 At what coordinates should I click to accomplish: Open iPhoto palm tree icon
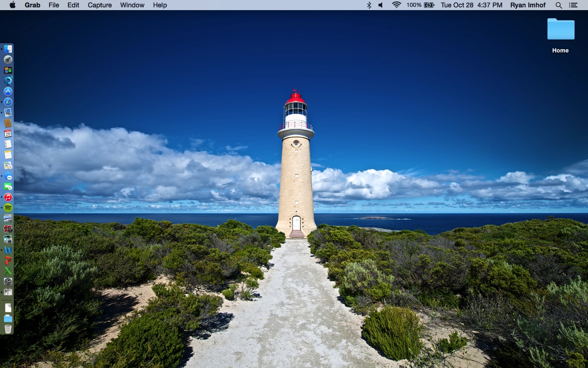point(8,239)
